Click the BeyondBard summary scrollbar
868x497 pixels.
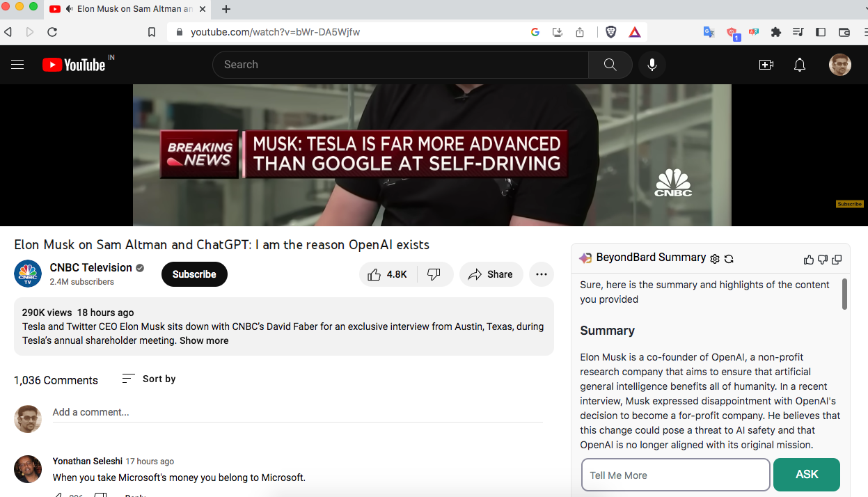tap(844, 294)
